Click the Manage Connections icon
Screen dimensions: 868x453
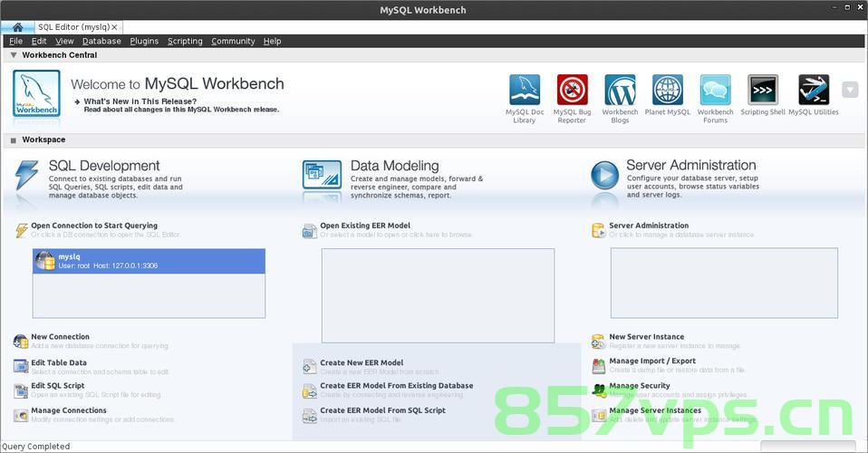[x=21, y=415]
